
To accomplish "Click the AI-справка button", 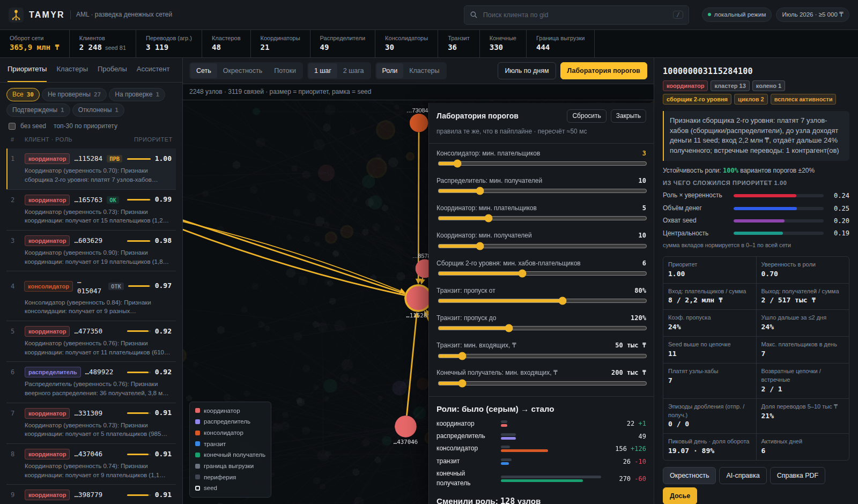I will tap(743, 476).
